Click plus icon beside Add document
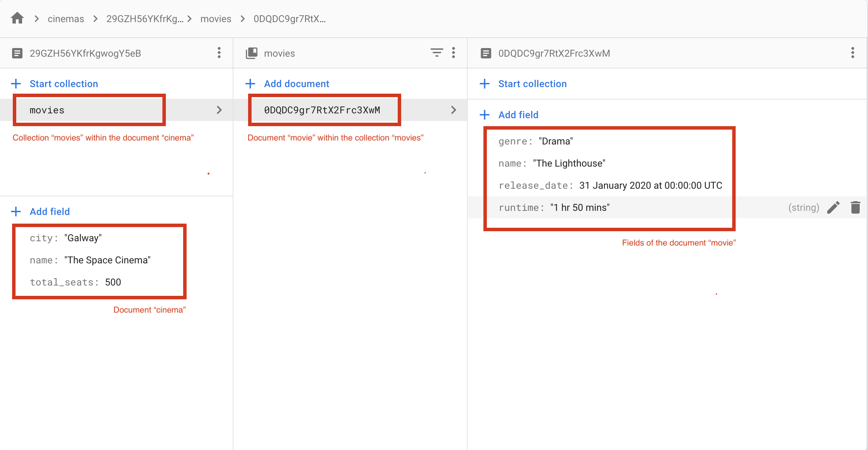Viewport: 868px width, 450px height. (x=250, y=84)
